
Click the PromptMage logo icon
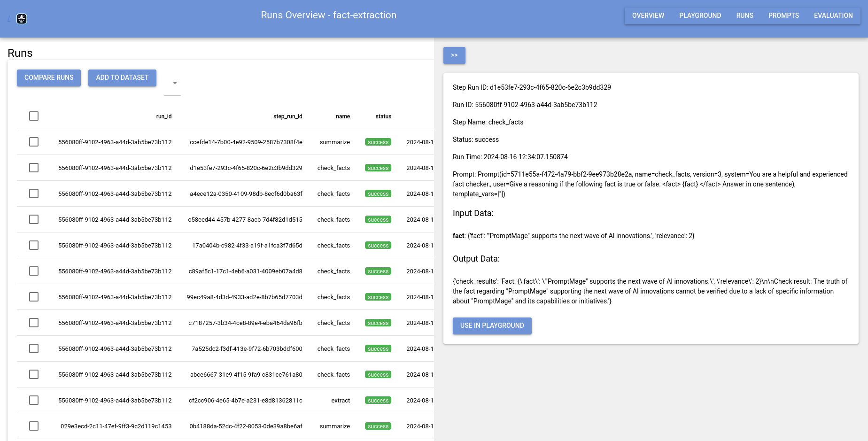click(22, 19)
